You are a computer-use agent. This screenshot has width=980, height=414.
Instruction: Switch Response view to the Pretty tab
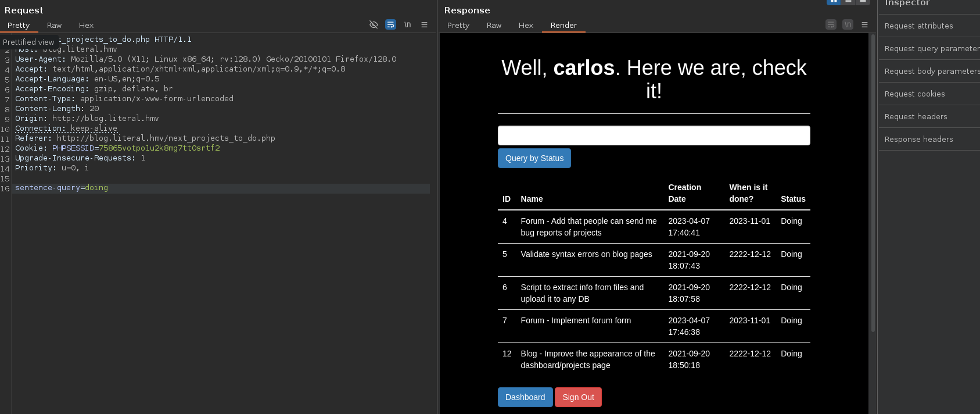click(x=458, y=25)
